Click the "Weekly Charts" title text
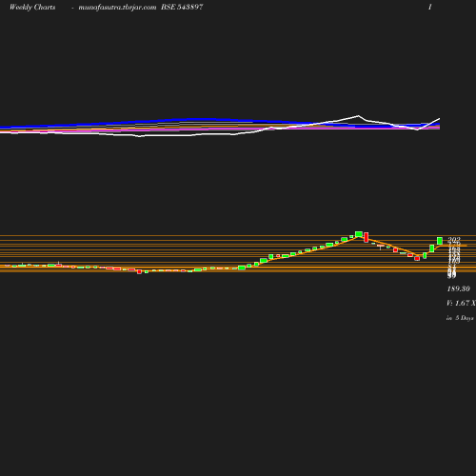The image size is (476, 476). click(32, 8)
